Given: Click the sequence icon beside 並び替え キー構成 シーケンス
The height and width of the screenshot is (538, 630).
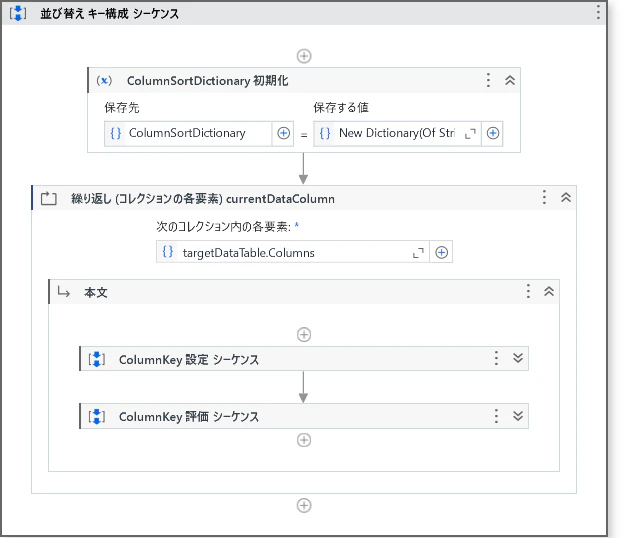Looking at the screenshot, I should (x=18, y=13).
